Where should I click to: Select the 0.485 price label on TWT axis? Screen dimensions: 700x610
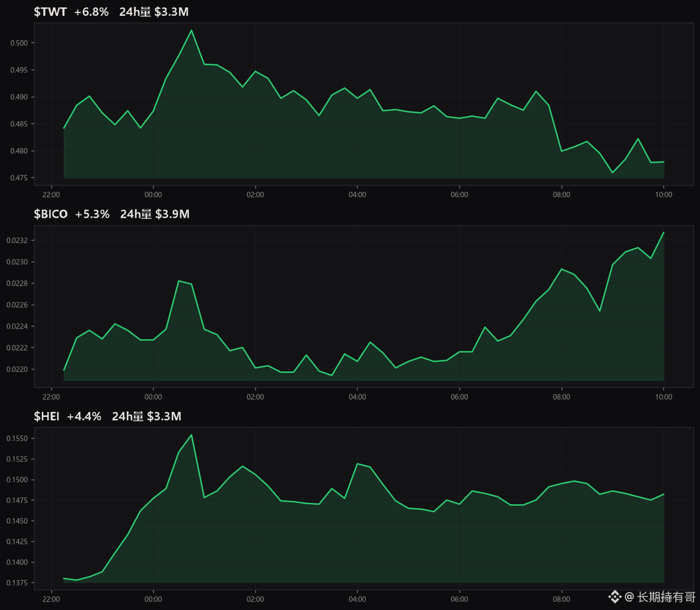pos(19,124)
